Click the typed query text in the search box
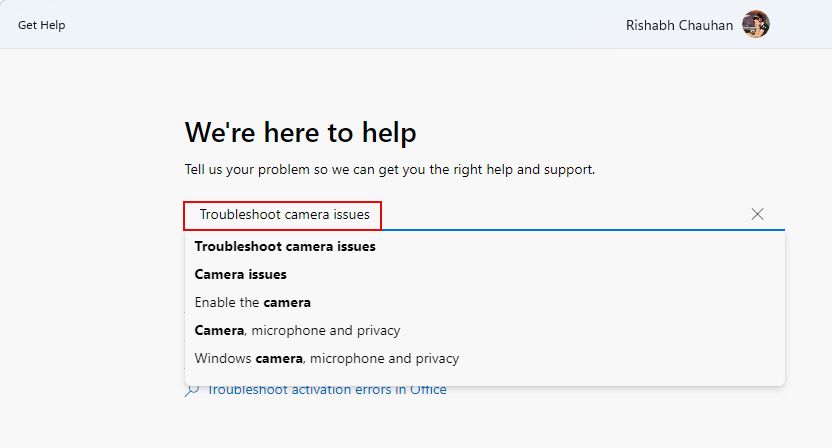Screen dimensions: 832x448 pos(284,214)
